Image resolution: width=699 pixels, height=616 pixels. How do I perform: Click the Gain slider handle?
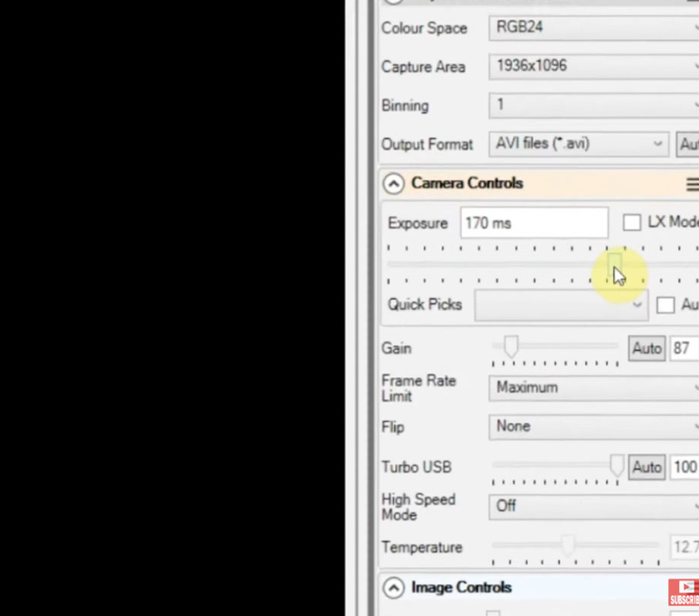pos(510,347)
